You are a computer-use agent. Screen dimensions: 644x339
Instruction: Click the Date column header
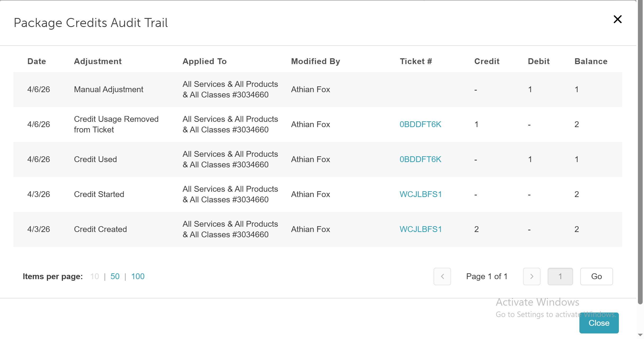[37, 61]
